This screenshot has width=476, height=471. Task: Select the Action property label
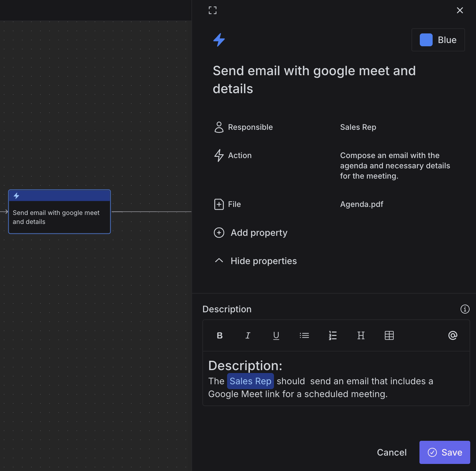click(240, 156)
